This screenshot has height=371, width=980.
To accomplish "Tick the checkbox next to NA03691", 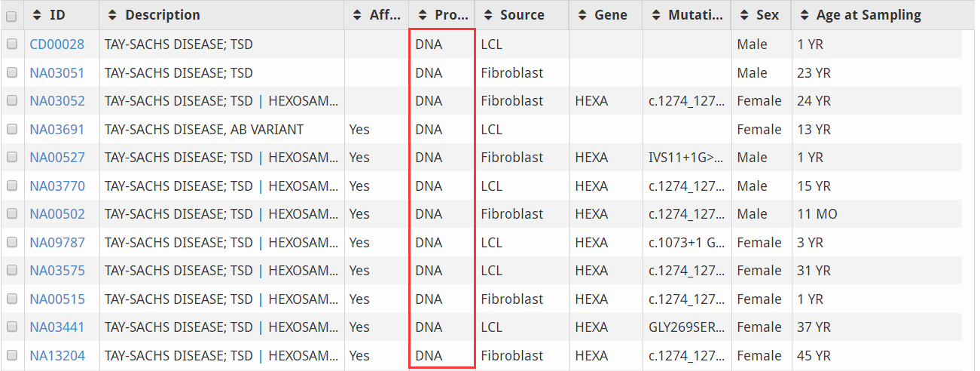I will tap(11, 130).
